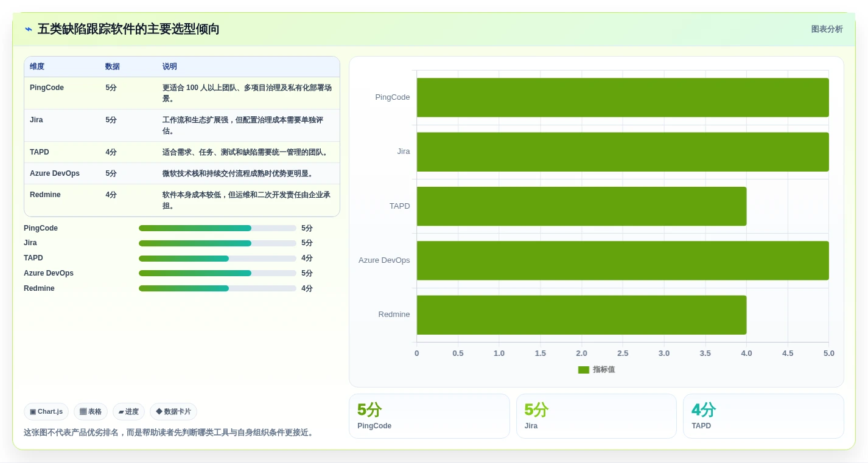
Task: Select the Azure DevOps table row name
Action: click(55, 173)
